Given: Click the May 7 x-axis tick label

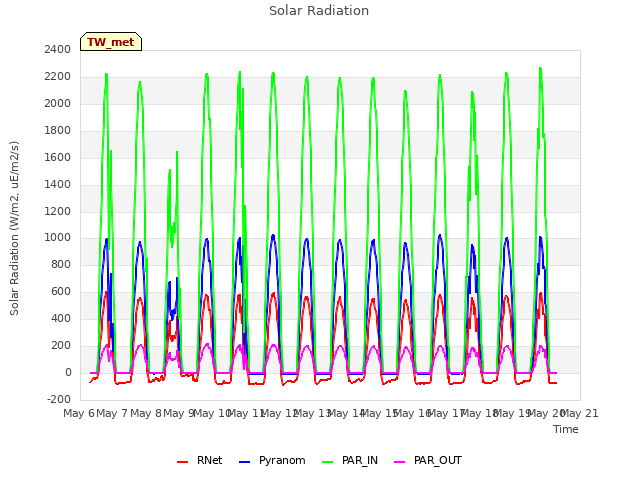Looking at the screenshot, I should tap(112, 413).
